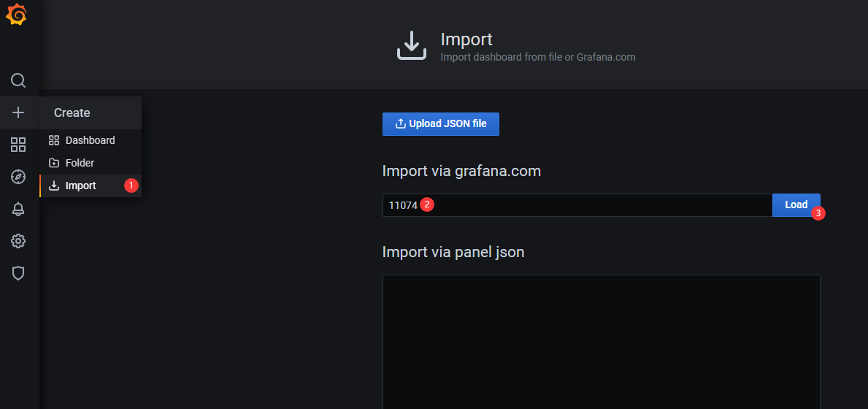Open the Explore compass icon
Screen dimensions: 868x409
[x=18, y=177]
